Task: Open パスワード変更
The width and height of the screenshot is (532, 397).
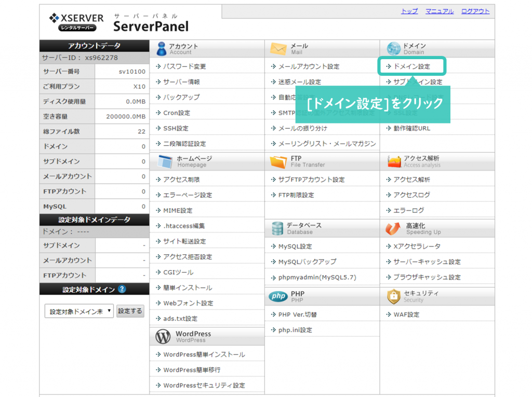Action: tap(184, 66)
